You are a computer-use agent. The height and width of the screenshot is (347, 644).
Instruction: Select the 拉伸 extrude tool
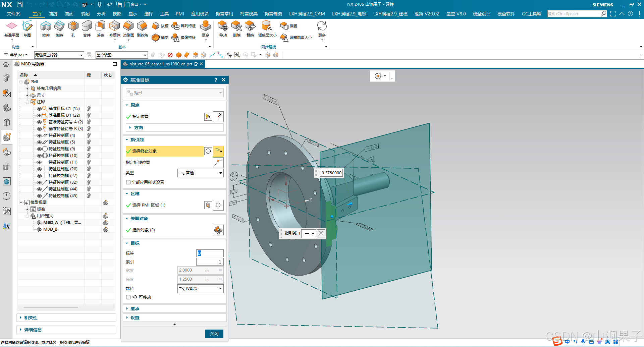(46, 29)
